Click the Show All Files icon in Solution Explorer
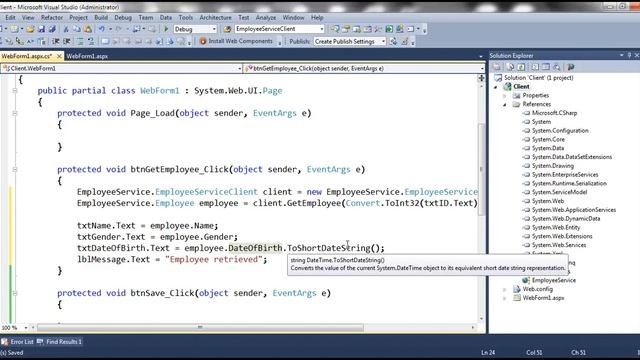The width and height of the screenshot is (640, 360). pyautogui.click(x=510, y=67)
